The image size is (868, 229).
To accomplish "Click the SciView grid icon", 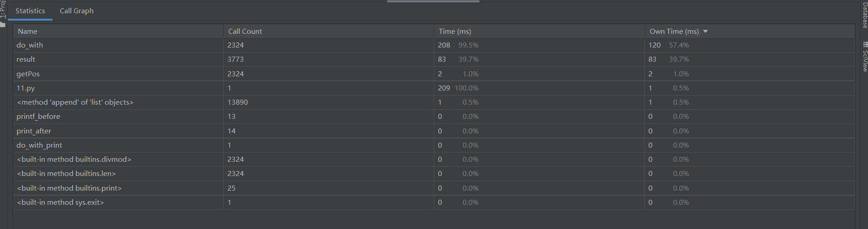I will click(865, 44).
